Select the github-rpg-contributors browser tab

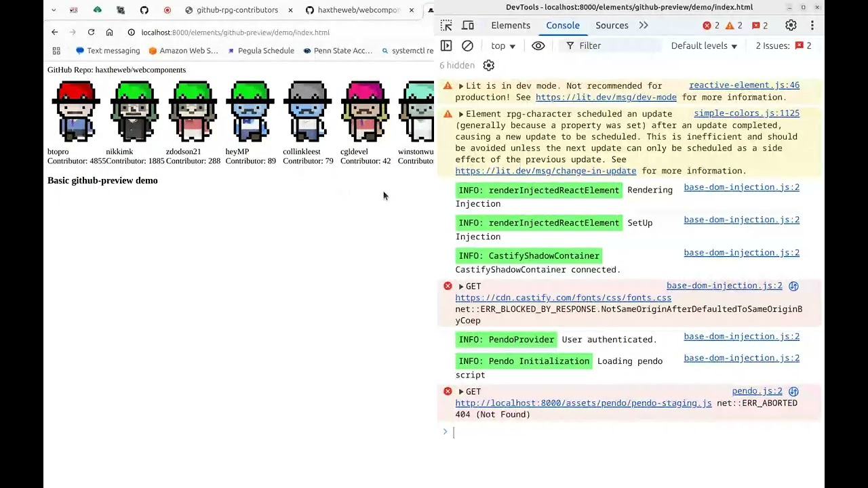point(231,9)
